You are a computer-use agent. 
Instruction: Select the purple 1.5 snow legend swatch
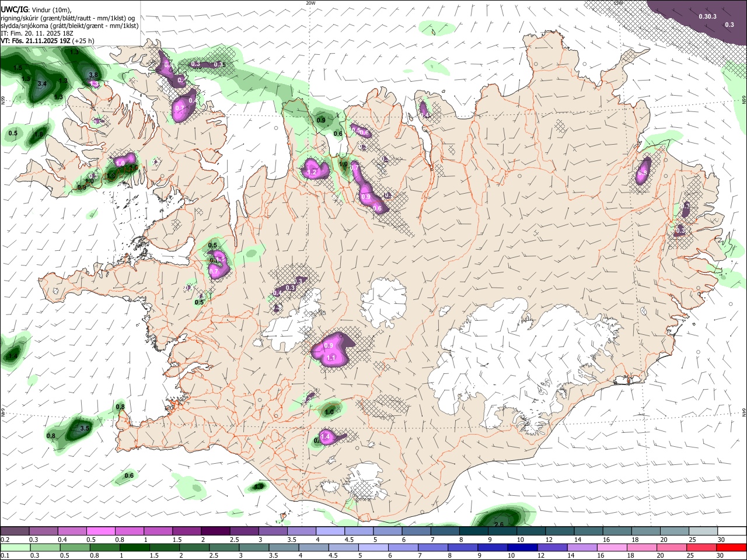187,531
